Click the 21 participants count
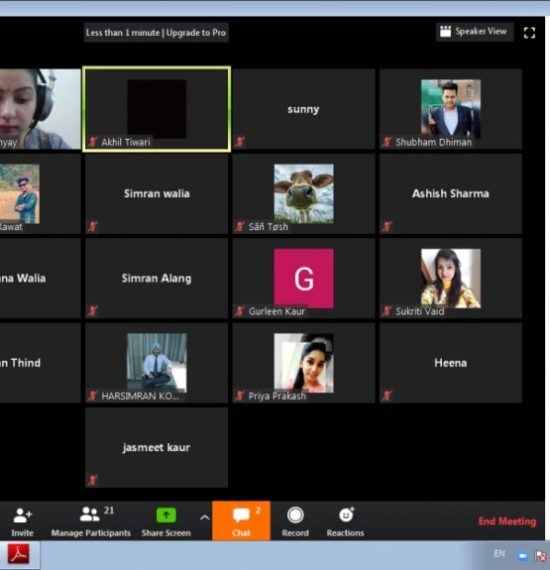 (109, 510)
